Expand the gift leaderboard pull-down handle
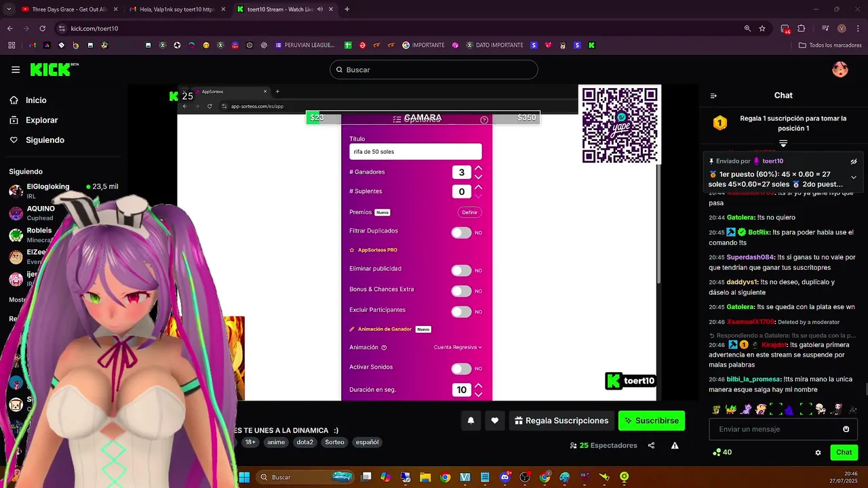868x488 pixels. [783, 144]
